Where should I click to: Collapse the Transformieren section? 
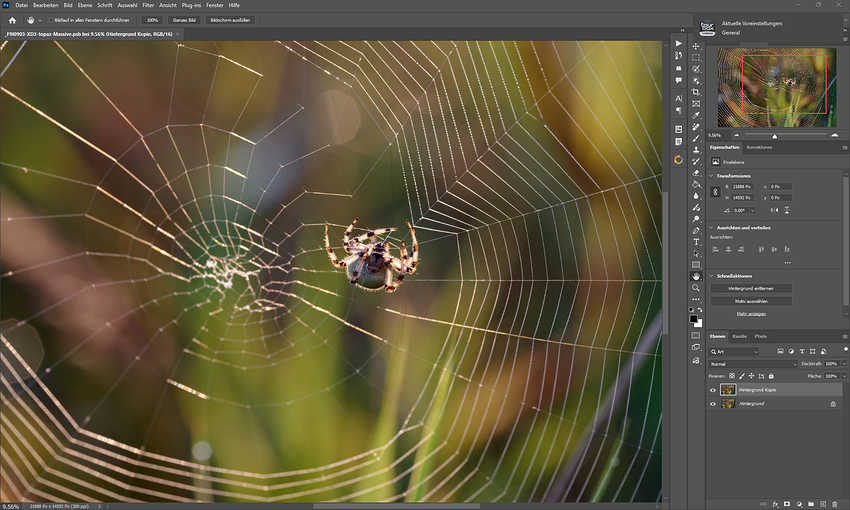(713, 175)
